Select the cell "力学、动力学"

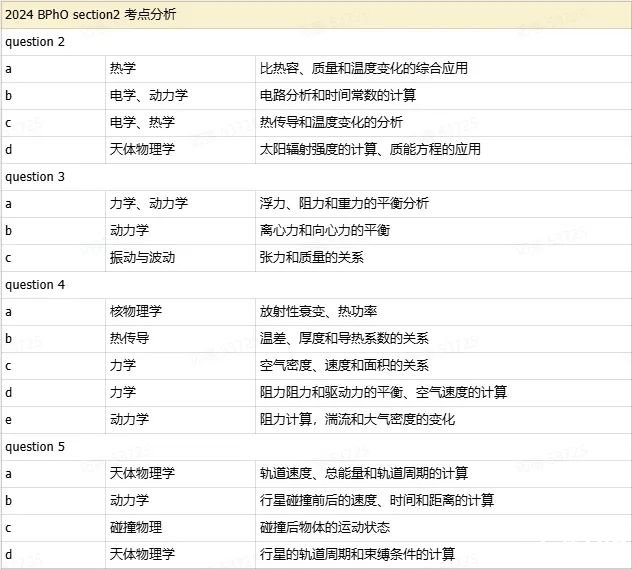[180, 204]
